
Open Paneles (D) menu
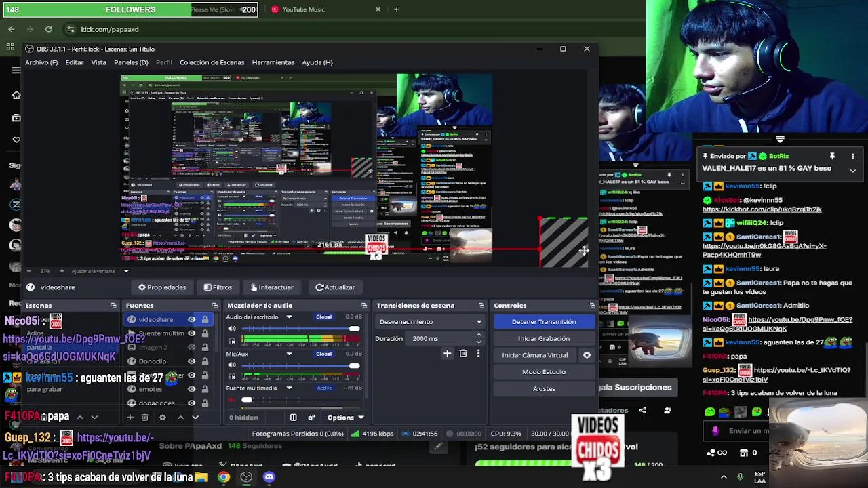pos(131,62)
